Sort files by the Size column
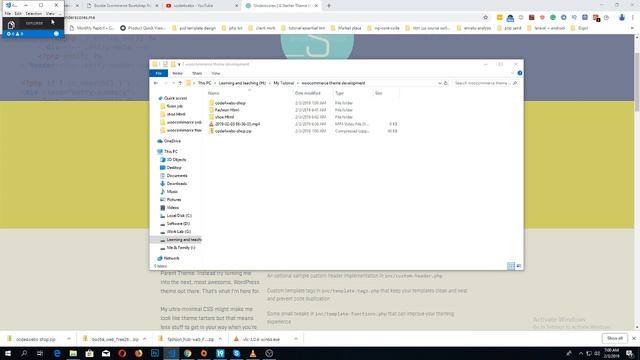The width and height of the screenshot is (640, 360). point(378,93)
